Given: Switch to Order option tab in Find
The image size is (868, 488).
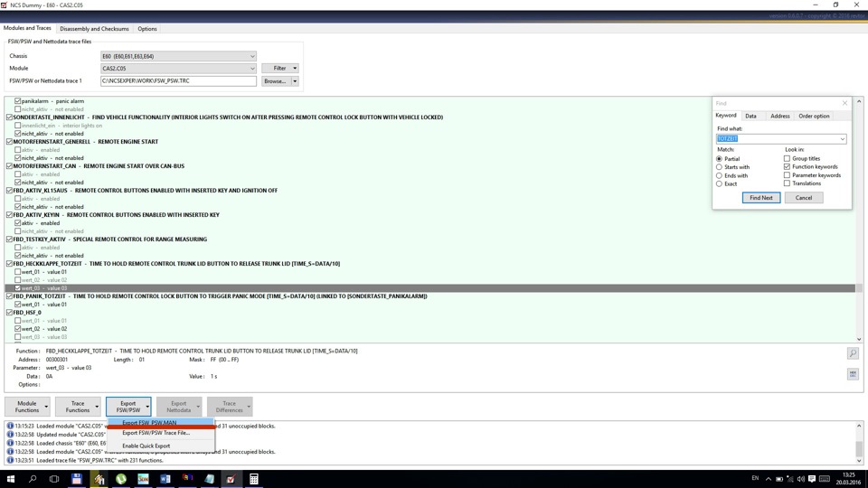Looking at the screenshot, I should (814, 116).
